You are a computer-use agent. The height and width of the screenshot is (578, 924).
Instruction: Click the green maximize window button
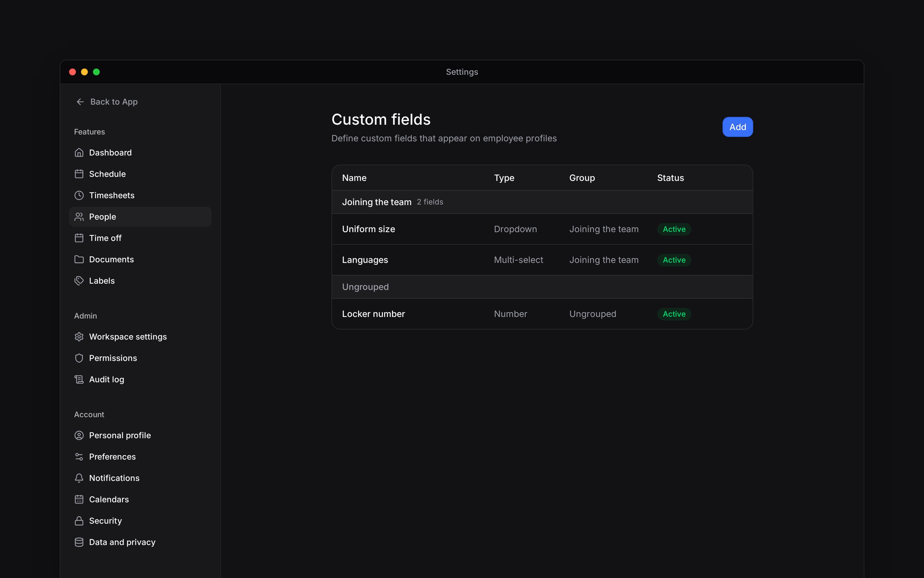click(x=96, y=72)
